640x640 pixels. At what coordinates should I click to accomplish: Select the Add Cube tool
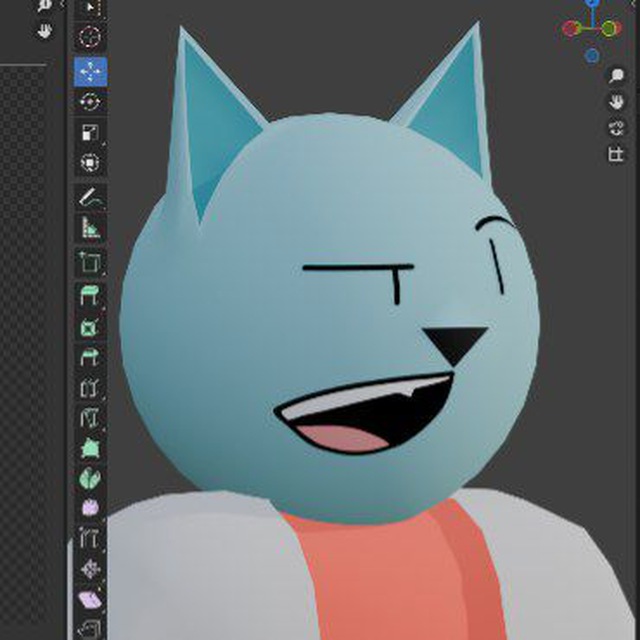click(90, 262)
